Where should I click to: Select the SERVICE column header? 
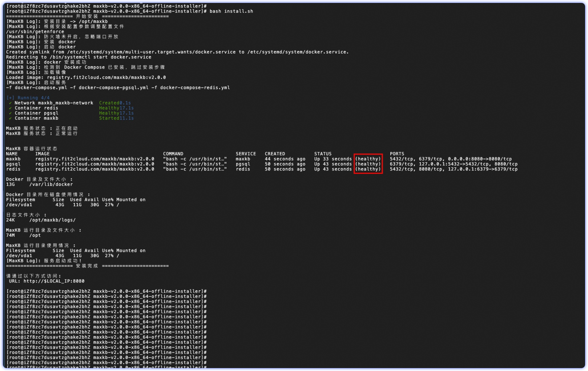[x=246, y=154]
